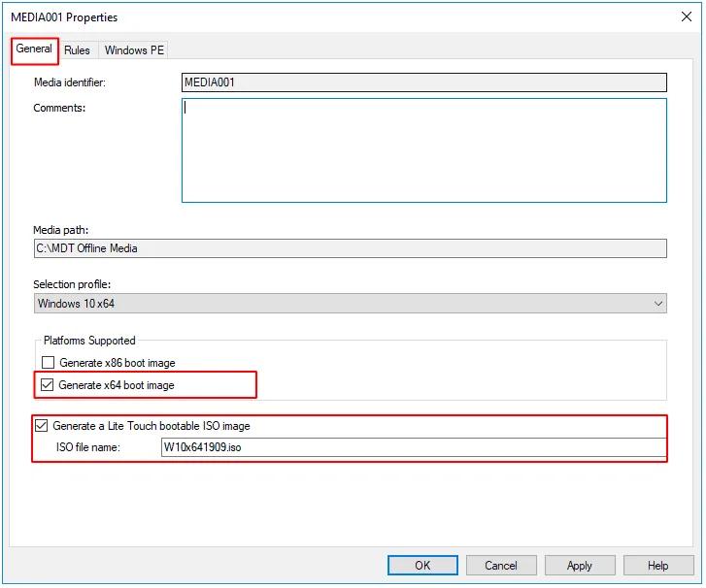
Task: Click the Media path label
Action: tap(61, 230)
